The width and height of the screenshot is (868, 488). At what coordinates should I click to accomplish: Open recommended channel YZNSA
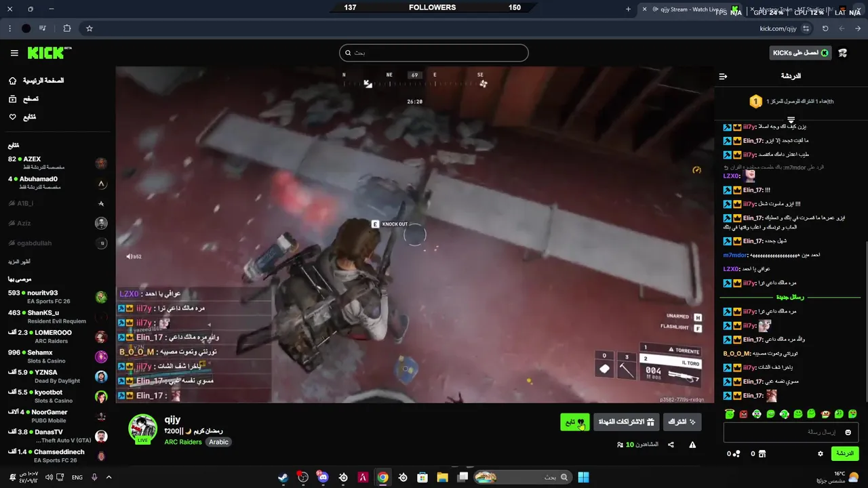tap(58, 376)
